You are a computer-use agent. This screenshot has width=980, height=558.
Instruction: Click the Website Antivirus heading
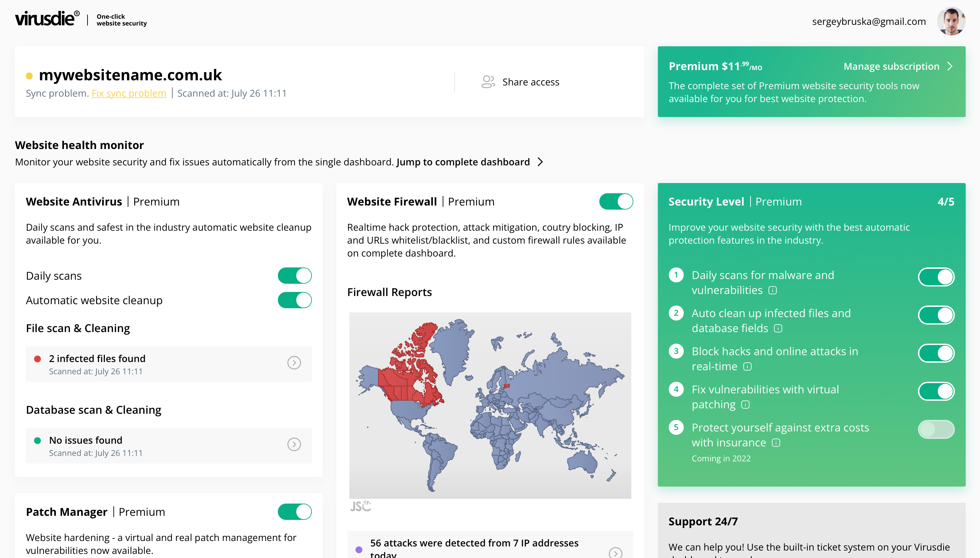click(74, 201)
